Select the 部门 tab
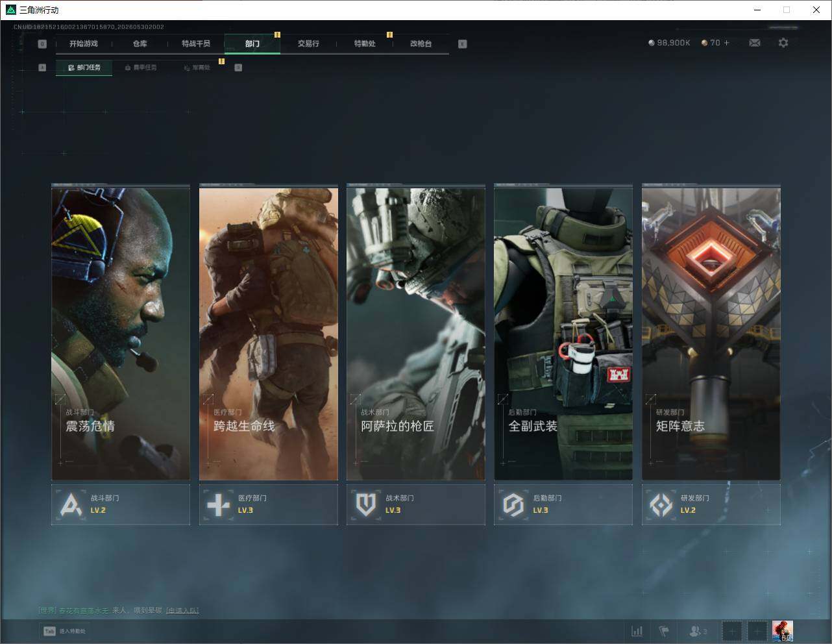The height and width of the screenshot is (644, 832). [252, 43]
